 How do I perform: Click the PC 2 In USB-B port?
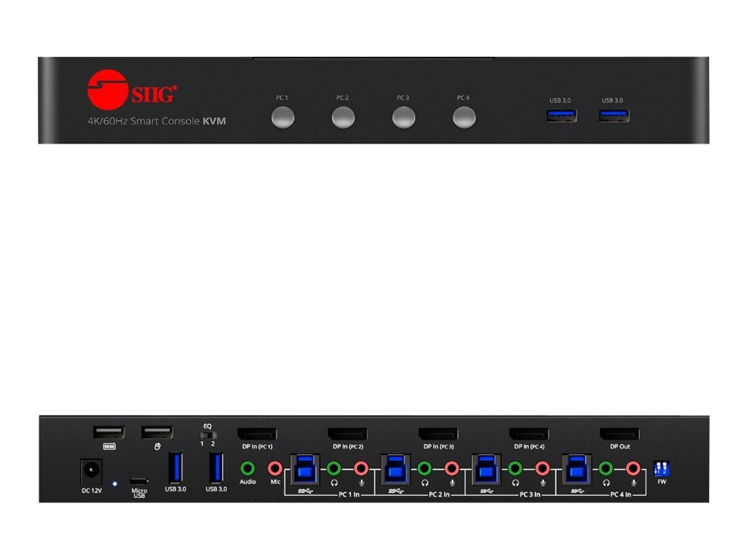395,469
